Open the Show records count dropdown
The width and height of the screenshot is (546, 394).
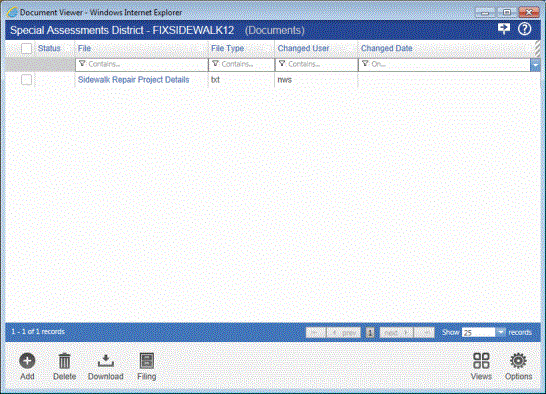coord(500,332)
